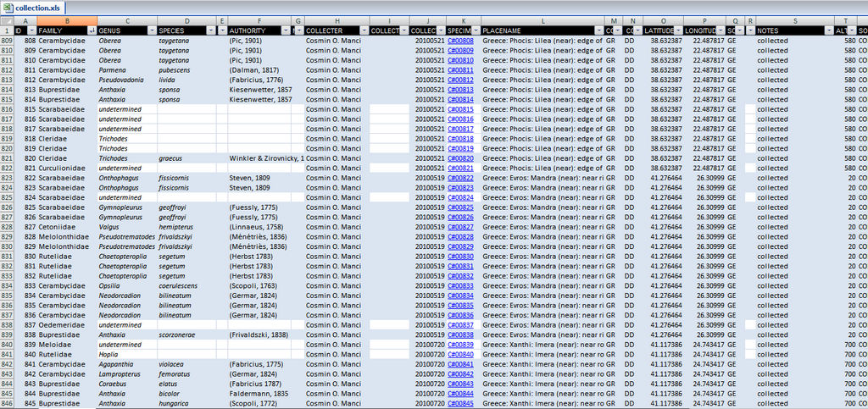Open the sorted FAMILY filter button
Image resolution: width=868 pixels, height=409 pixels.
(92, 30)
